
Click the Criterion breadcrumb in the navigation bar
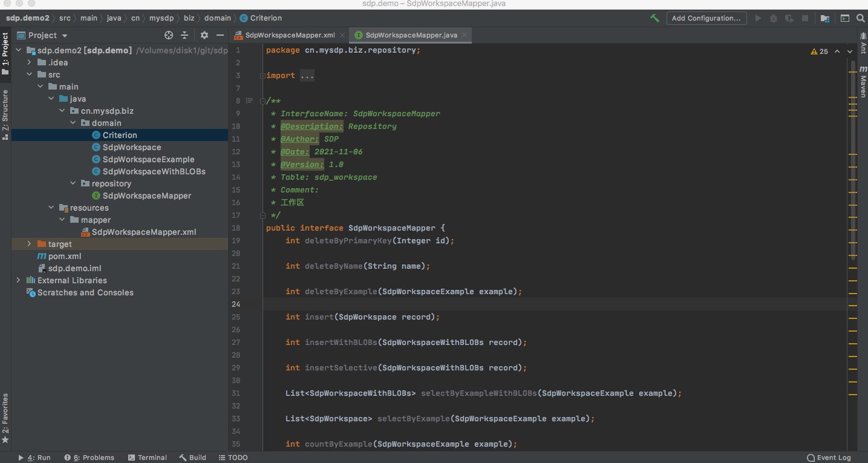pyautogui.click(x=261, y=18)
